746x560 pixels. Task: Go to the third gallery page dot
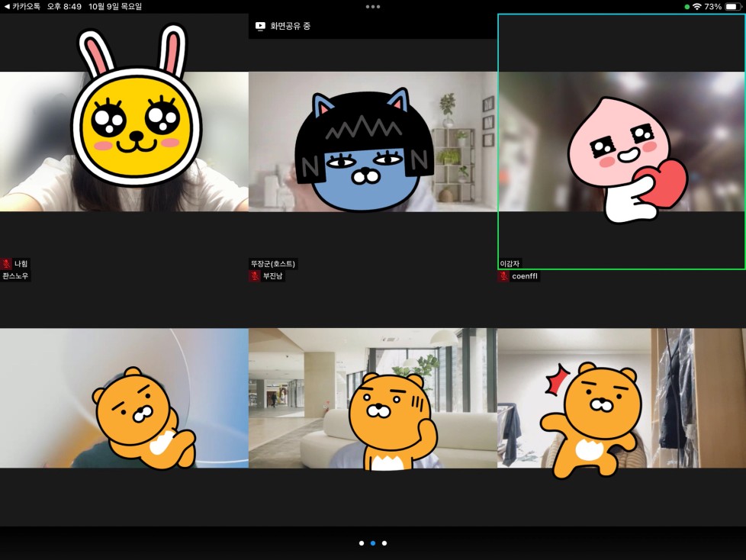point(384,543)
